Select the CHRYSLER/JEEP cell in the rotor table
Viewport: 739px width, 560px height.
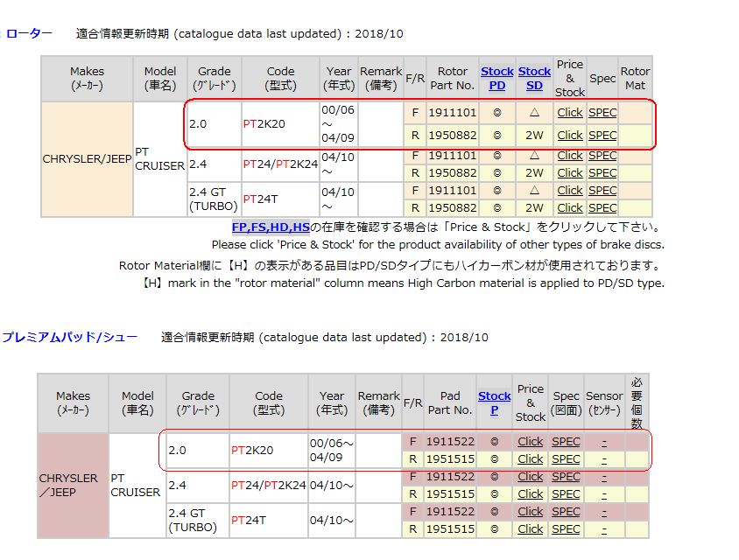click(x=87, y=159)
